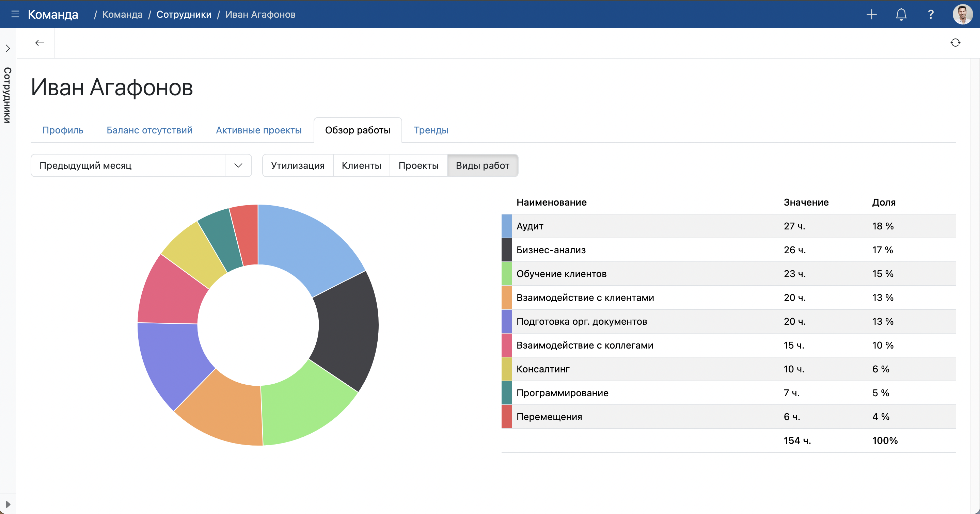This screenshot has height=514, width=980.
Task: Click the Иван Агафонов page heading
Action: tap(112, 87)
